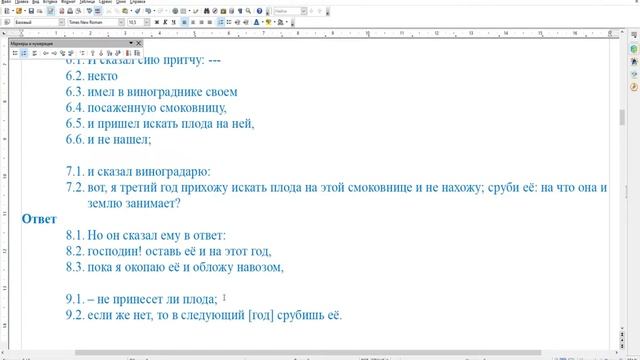640x360 pixels.
Task: Toggle Align left
Action: (x=184, y=22)
